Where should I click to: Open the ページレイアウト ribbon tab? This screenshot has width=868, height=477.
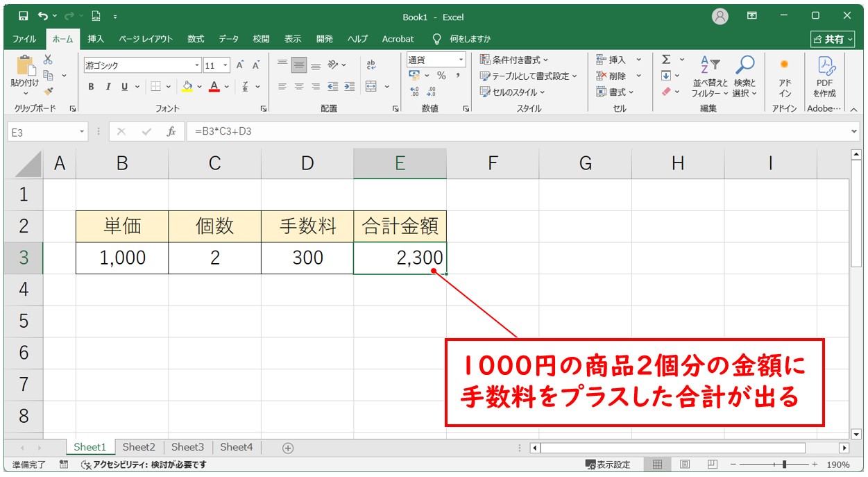(146, 39)
